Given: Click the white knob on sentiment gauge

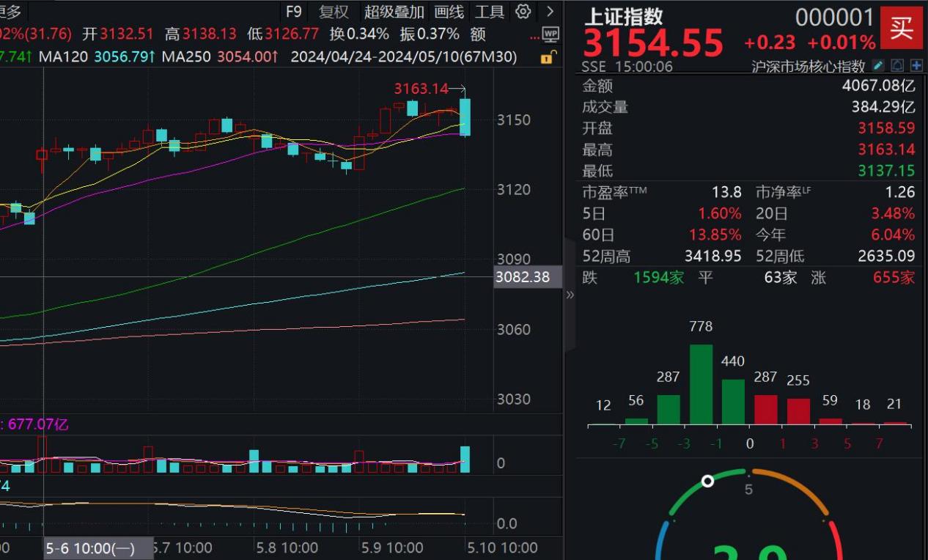Looking at the screenshot, I should [707, 481].
